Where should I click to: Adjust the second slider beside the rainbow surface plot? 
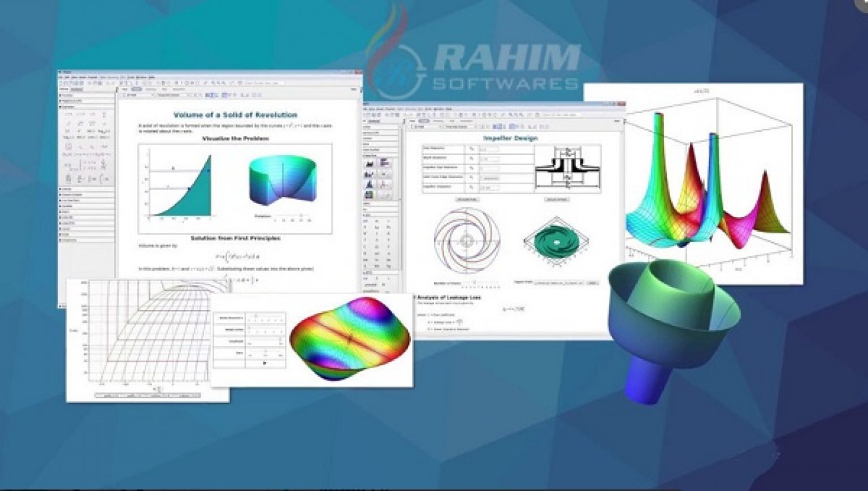[x=264, y=330]
